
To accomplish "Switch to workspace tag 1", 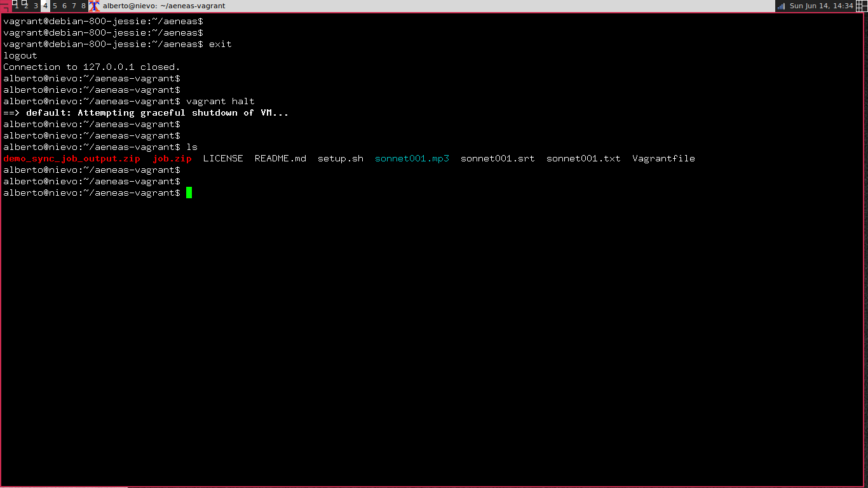I will (17, 6).
